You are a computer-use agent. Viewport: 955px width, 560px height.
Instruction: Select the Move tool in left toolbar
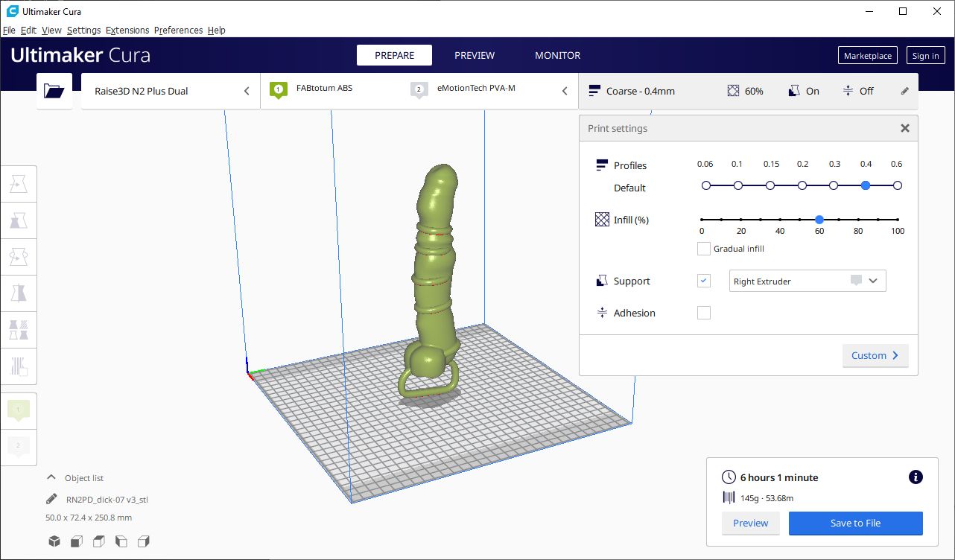[x=19, y=184]
